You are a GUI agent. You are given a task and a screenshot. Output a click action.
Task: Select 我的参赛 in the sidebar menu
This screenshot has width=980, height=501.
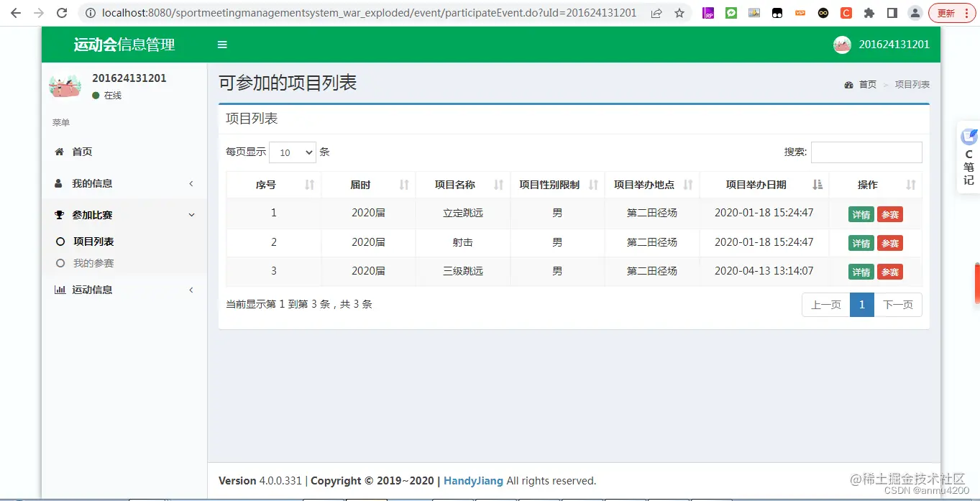click(92, 263)
